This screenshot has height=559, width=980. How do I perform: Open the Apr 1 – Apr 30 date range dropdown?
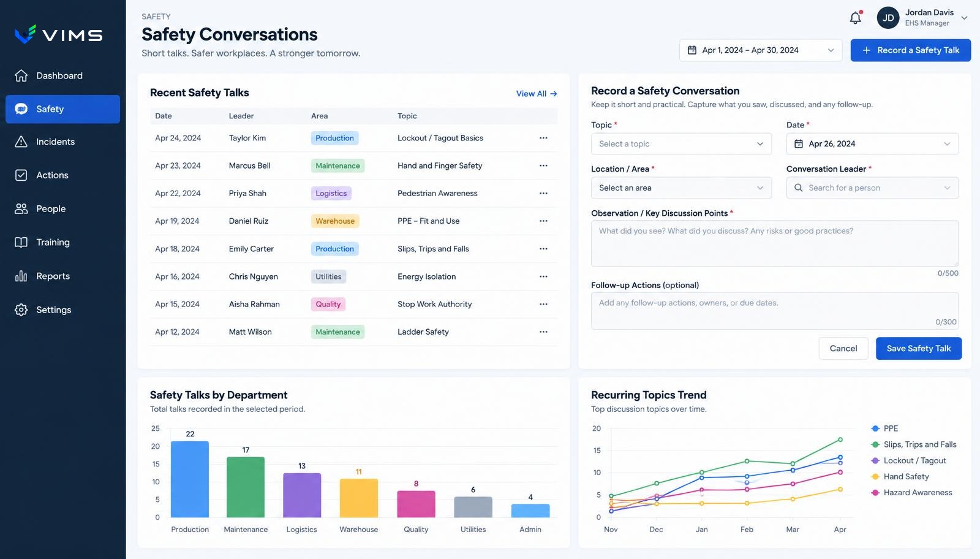(761, 50)
